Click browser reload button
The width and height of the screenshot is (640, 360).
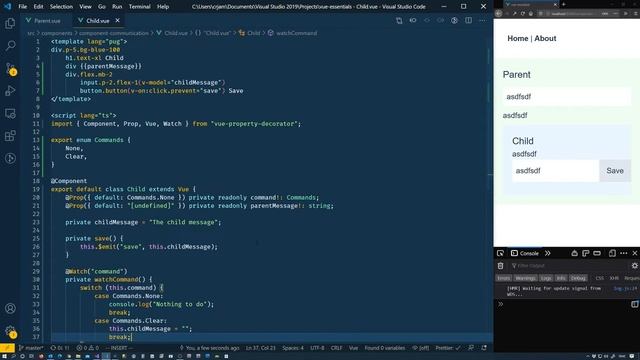click(522, 13)
